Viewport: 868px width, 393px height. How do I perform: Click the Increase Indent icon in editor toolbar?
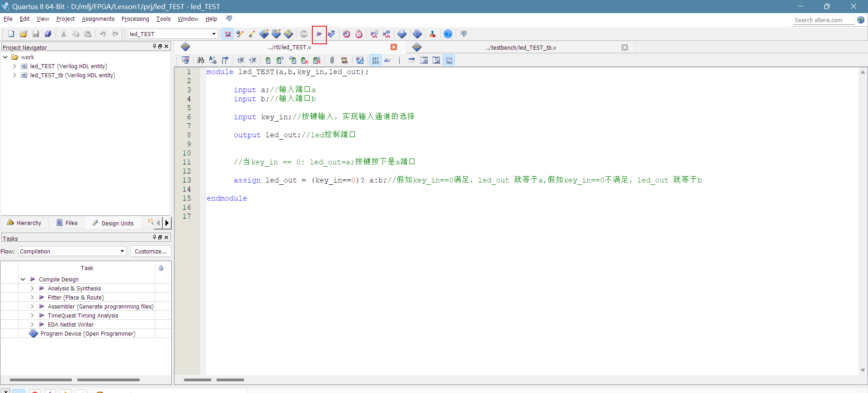241,60
